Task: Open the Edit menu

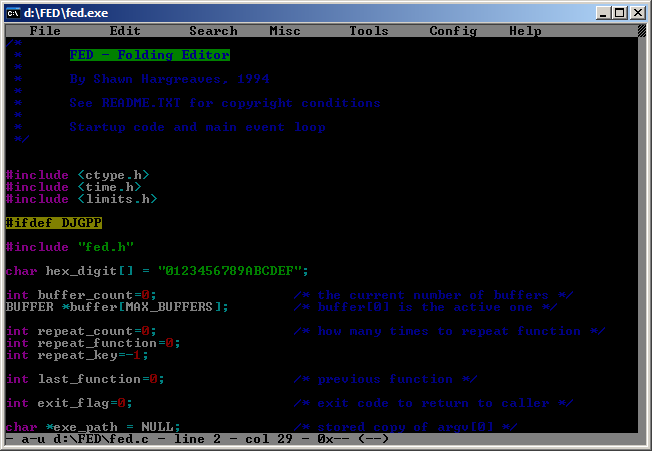Action: tap(125, 31)
